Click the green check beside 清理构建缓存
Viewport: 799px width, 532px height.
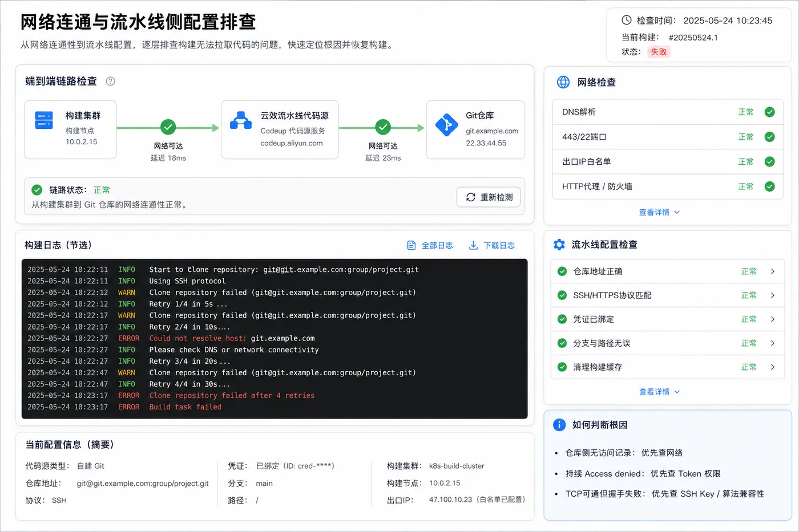(x=562, y=367)
